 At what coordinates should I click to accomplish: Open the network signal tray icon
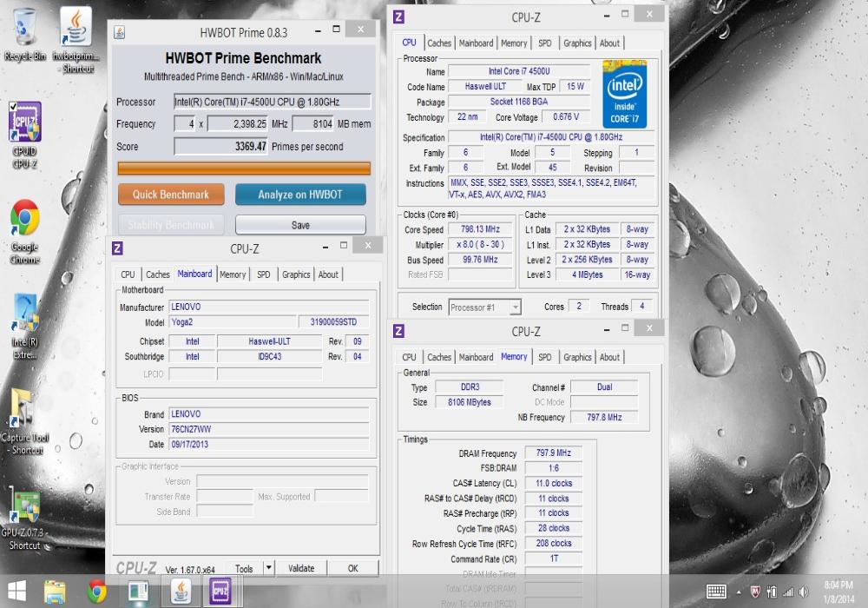click(788, 592)
